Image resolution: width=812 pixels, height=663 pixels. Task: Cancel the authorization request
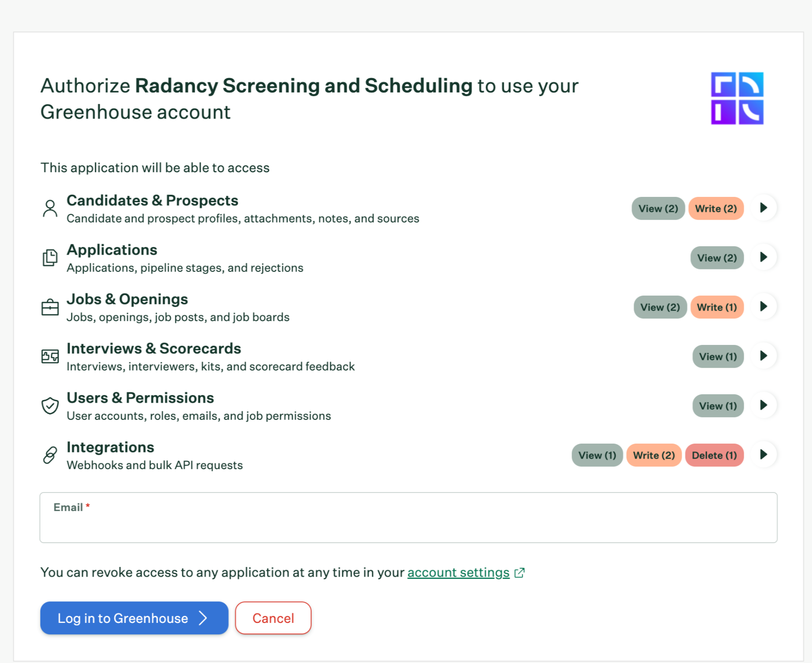[x=273, y=618]
